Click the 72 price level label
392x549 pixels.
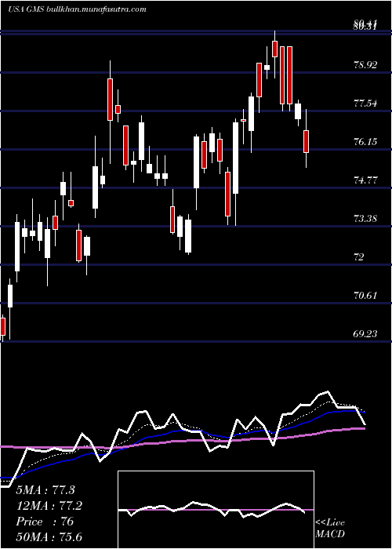pos(359,257)
